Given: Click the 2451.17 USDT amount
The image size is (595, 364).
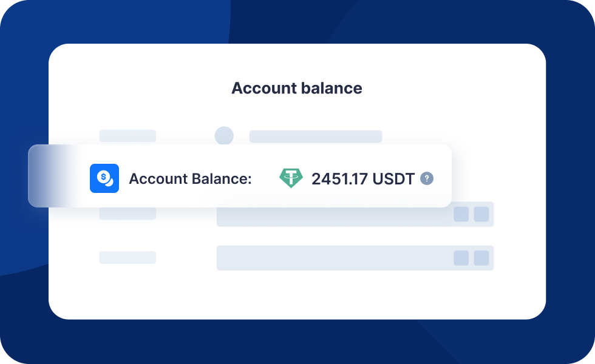Looking at the screenshot, I should (x=362, y=179).
